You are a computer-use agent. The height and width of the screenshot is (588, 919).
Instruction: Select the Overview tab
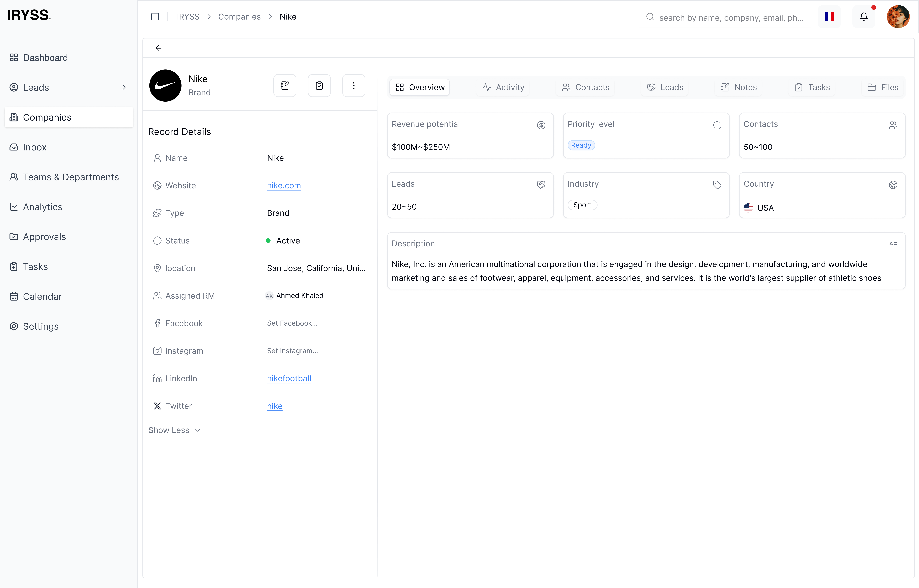(x=420, y=87)
